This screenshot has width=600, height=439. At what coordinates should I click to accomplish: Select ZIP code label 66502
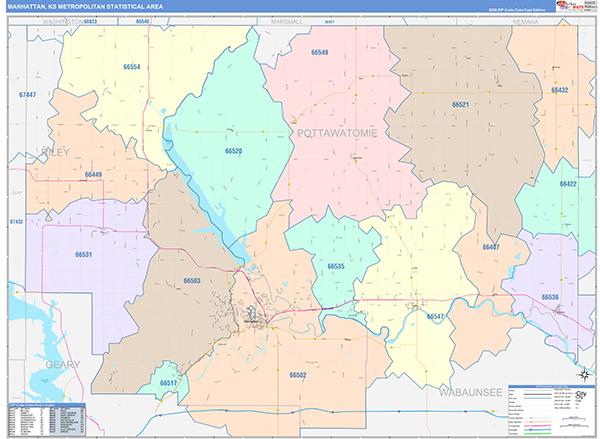coord(298,375)
